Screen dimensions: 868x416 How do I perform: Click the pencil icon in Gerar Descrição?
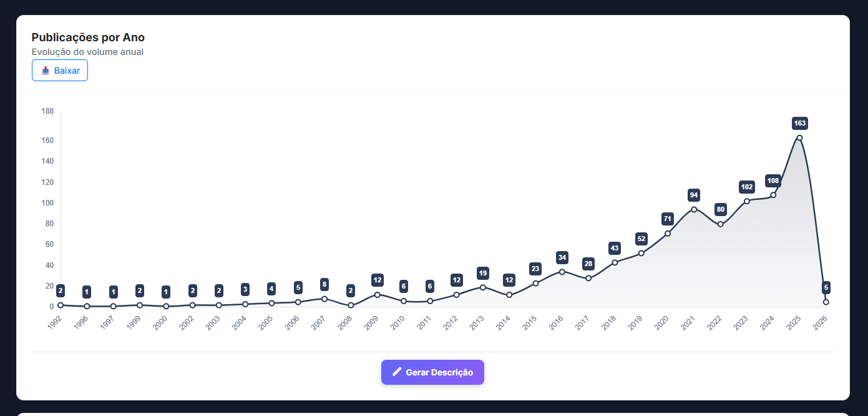pos(397,372)
